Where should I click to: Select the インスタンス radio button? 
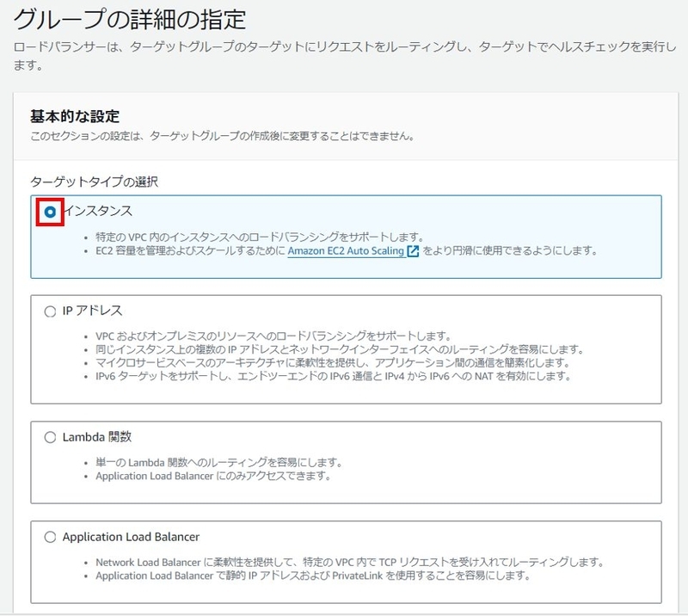click(x=50, y=212)
